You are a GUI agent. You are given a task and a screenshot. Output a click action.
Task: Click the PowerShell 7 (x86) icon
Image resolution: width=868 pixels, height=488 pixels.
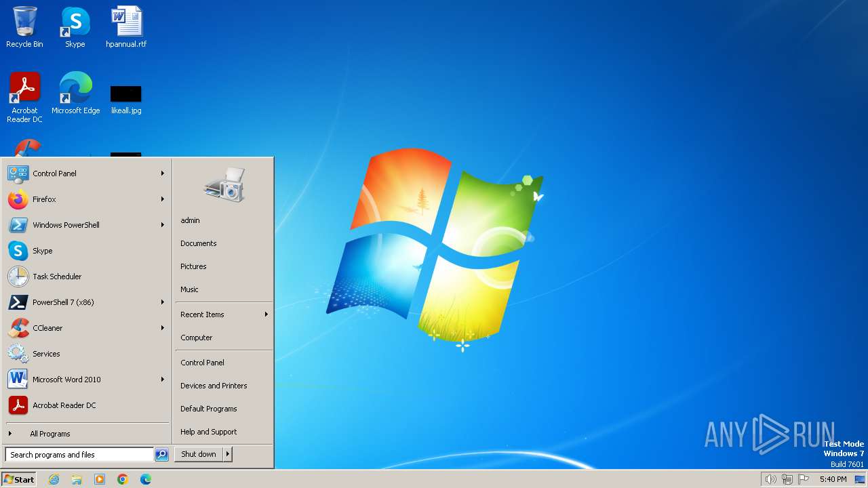[x=18, y=302]
